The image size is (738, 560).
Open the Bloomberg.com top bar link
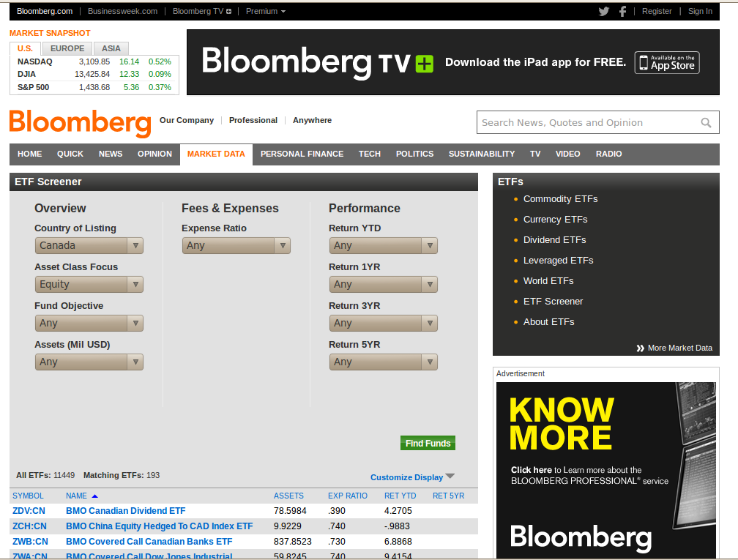click(45, 11)
